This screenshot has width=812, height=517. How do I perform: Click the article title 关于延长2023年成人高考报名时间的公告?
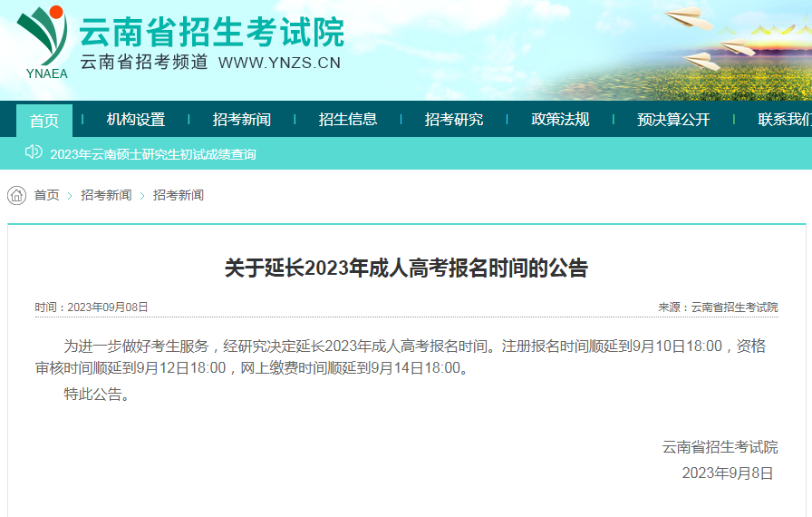[x=407, y=268]
